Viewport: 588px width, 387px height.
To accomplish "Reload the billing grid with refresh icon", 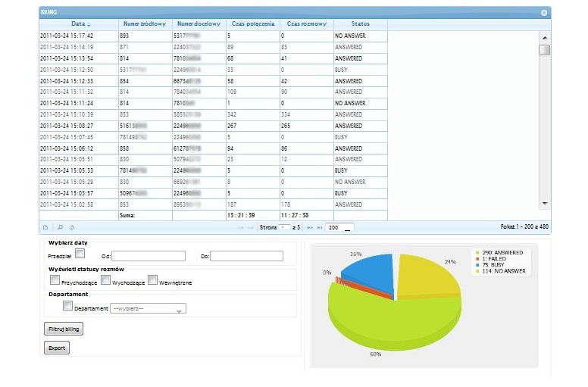I will tap(72, 227).
